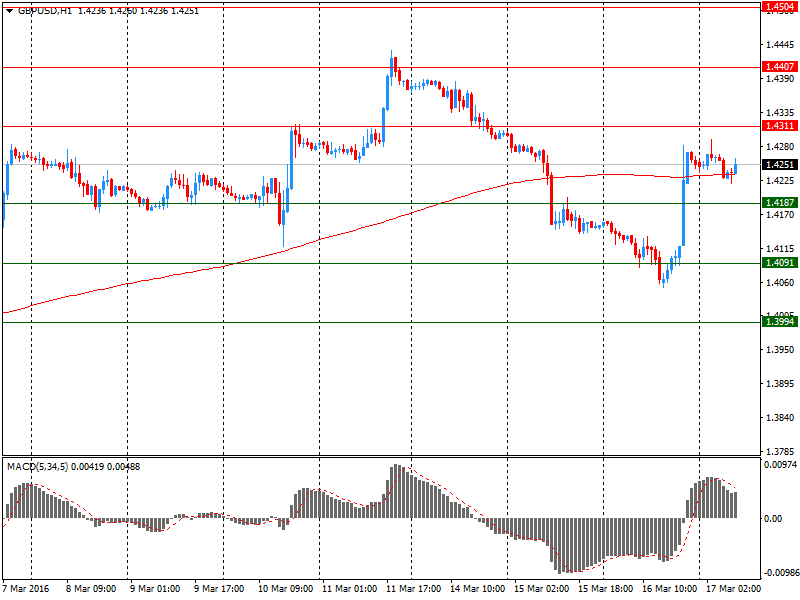Click the 9 Mar 17:00 time label
800x600 pixels.
(x=219, y=588)
